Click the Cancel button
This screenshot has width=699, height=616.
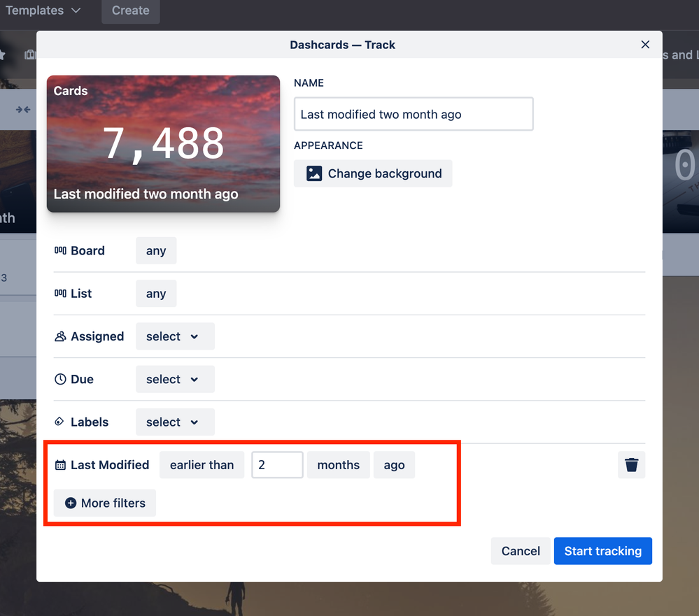[x=521, y=551]
